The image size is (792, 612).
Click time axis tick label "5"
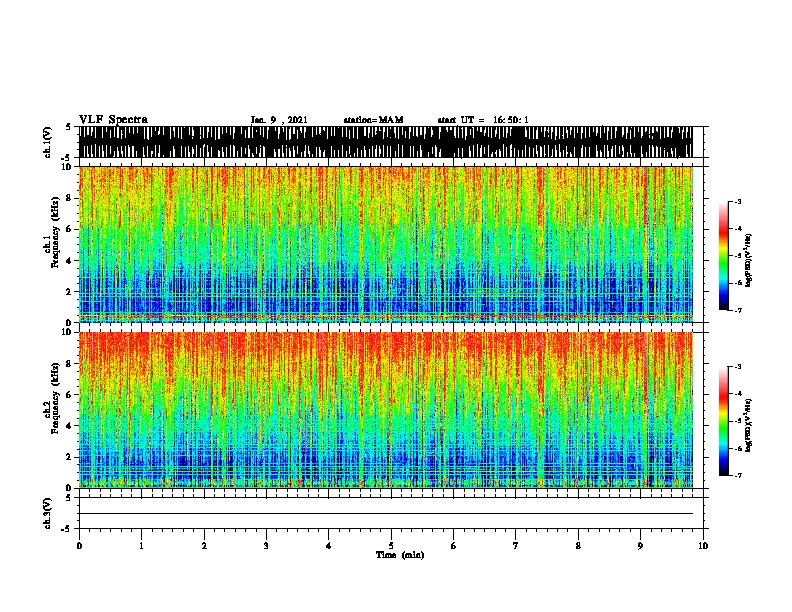(391, 546)
